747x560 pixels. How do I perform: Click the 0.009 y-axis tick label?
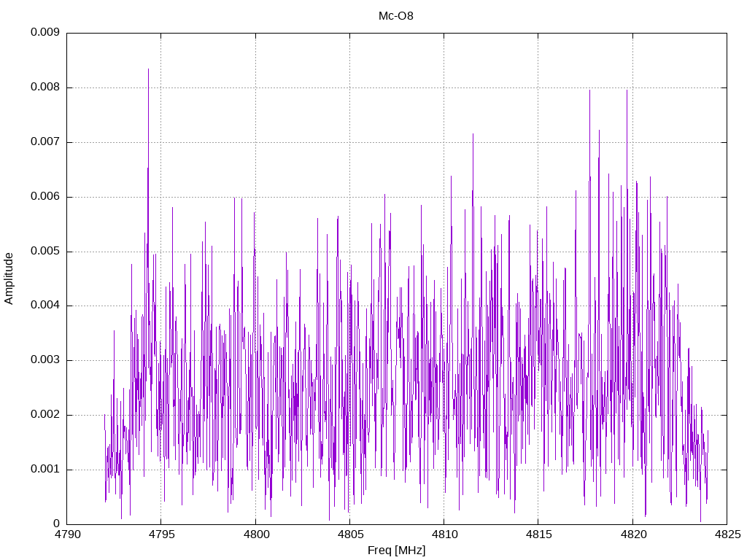(x=45, y=32)
